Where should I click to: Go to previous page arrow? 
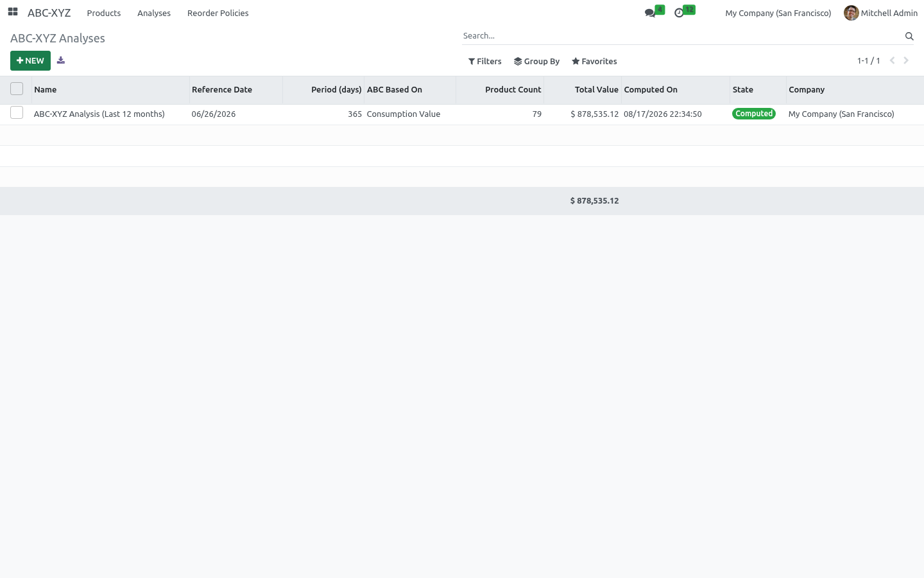[892, 60]
